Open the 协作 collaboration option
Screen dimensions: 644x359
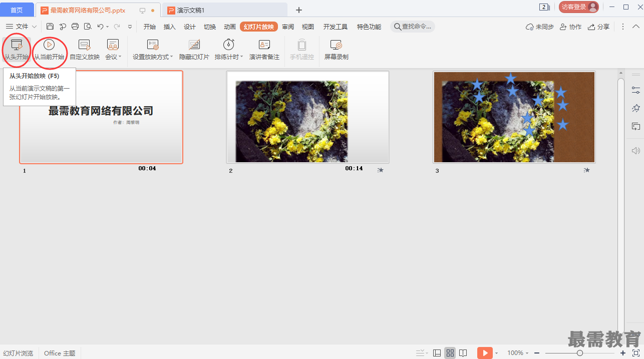coord(570,27)
